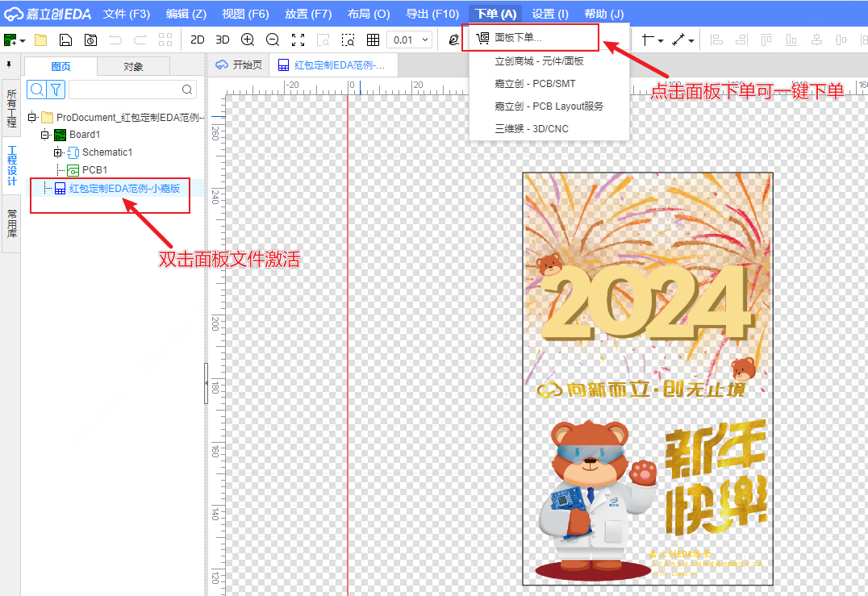This screenshot has height=596, width=868.
Task: Switch to 3D view
Action: click(223, 40)
